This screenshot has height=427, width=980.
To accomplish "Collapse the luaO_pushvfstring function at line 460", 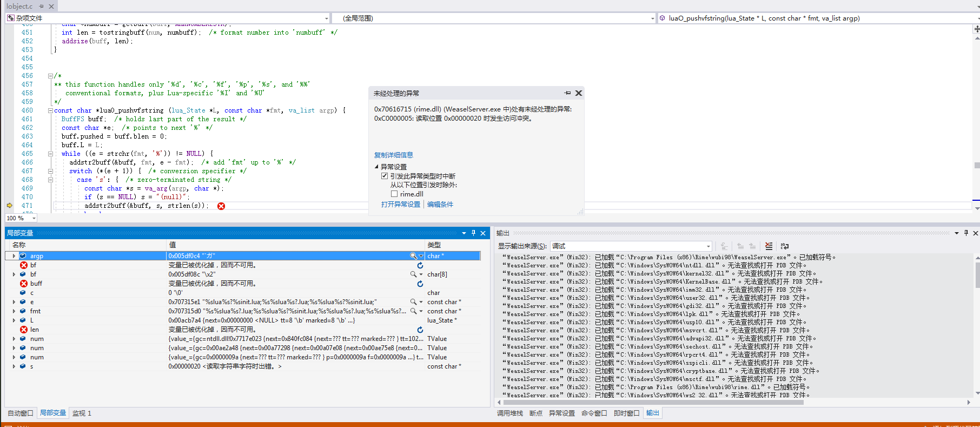I will coord(50,110).
